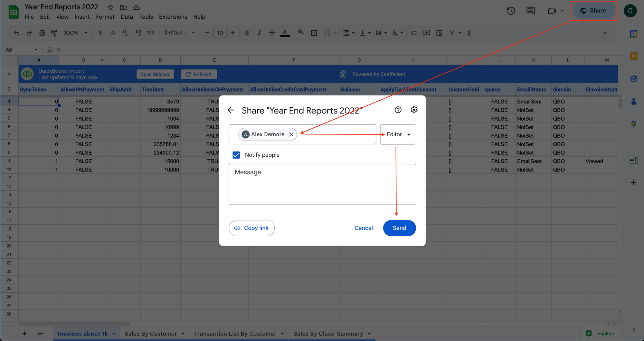This screenshot has height=341, width=644.
Task: Open the Google Tasks side panel icon
Action: pyautogui.click(x=633, y=79)
